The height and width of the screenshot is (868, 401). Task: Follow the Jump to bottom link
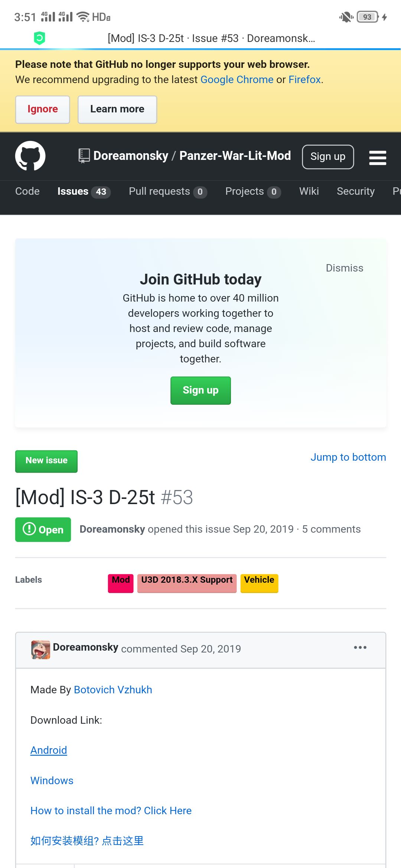click(x=348, y=457)
